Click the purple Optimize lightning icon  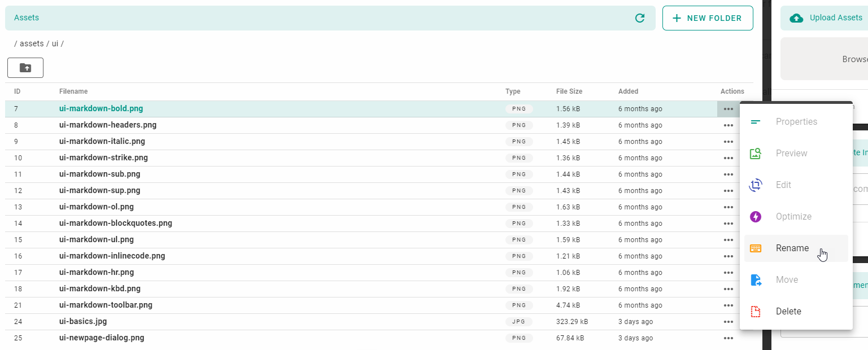point(755,217)
